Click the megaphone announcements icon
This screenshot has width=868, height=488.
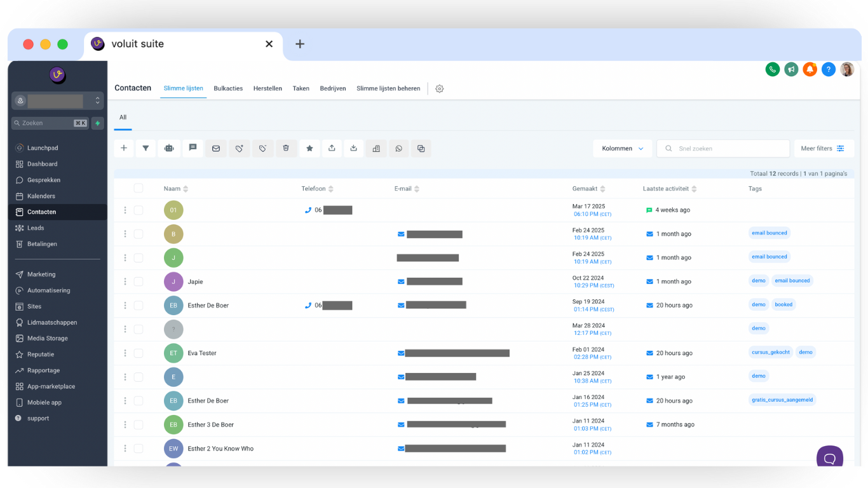click(791, 70)
